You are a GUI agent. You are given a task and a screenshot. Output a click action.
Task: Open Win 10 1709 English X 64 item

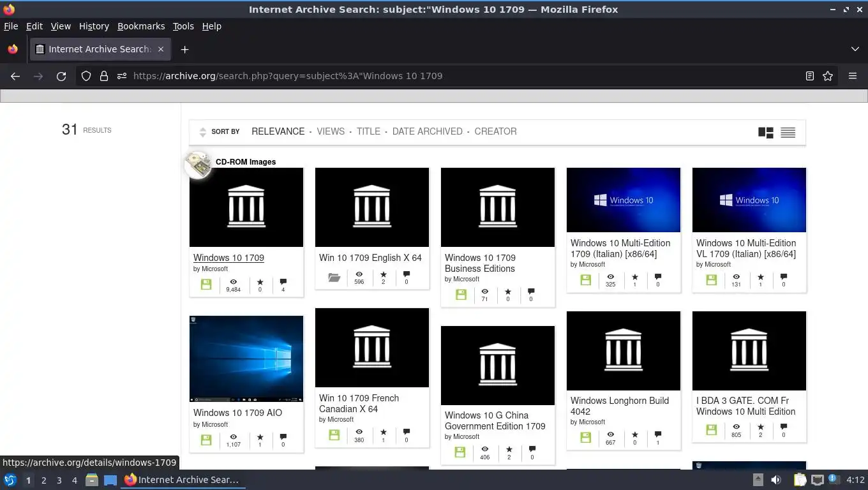(370, 258)
